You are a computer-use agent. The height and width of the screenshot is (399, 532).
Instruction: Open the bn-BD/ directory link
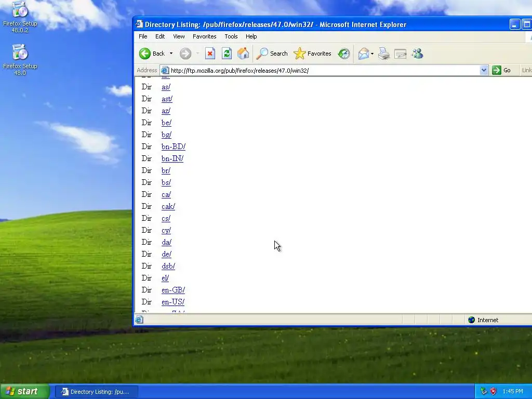[x=174, y=147]
